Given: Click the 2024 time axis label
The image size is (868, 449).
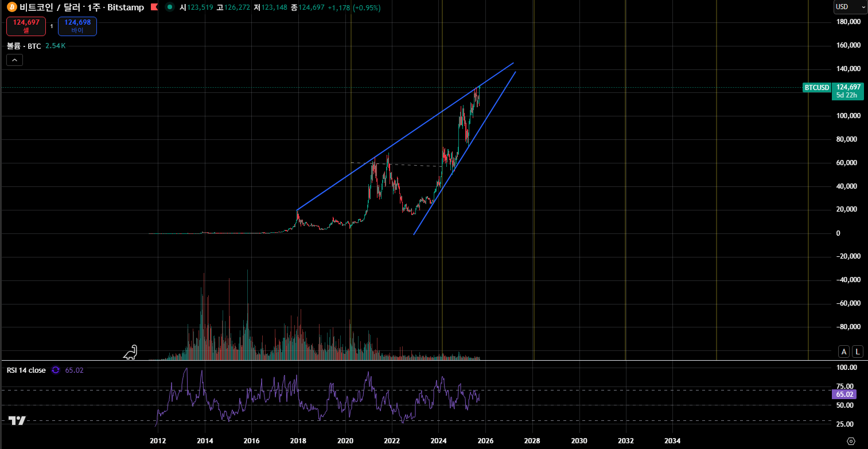Looking at the screenshot, I should click(x=439, y=441).
